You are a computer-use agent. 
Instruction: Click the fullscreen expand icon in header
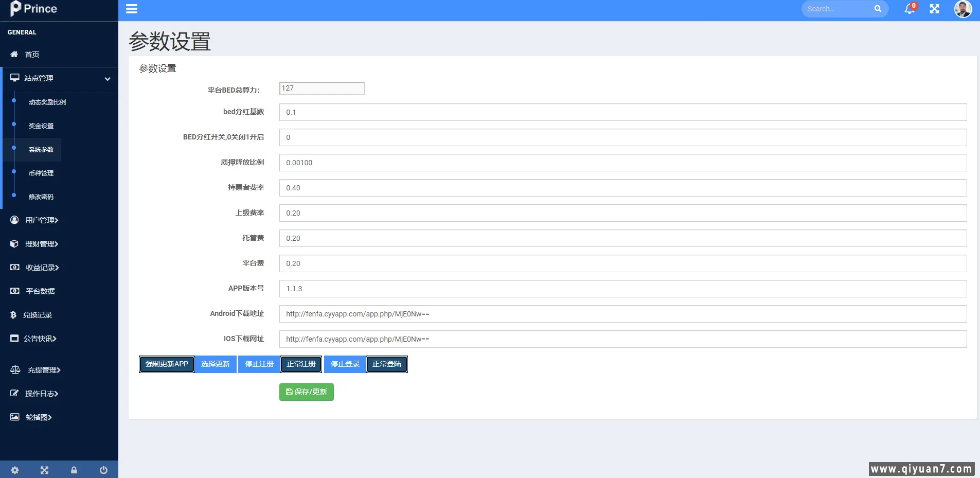pyautogui.click(x=934, y=9)
